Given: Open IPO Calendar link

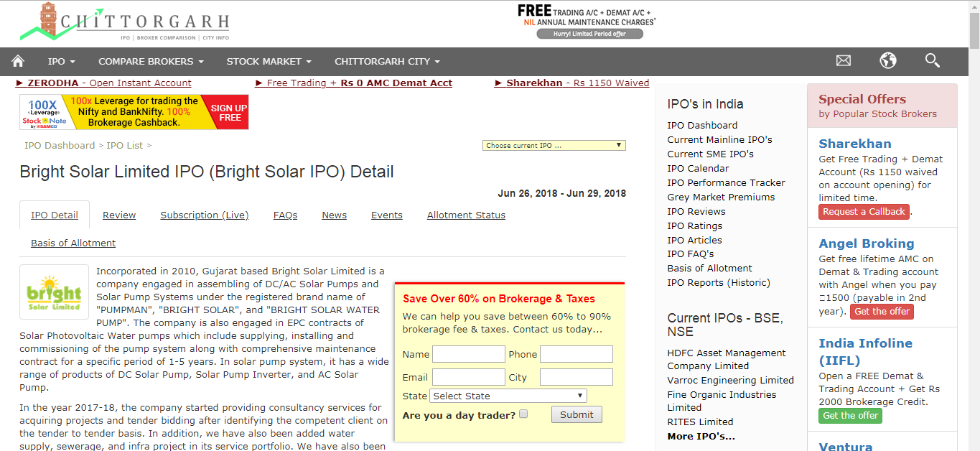Looking at the screenshot, I should click(698, 169).
